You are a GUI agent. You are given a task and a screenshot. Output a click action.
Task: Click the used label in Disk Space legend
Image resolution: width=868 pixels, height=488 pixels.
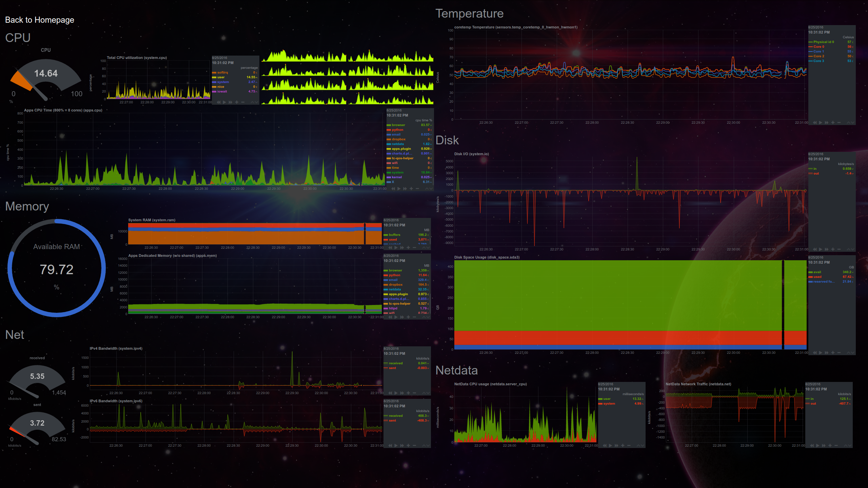tap(817, 277)
